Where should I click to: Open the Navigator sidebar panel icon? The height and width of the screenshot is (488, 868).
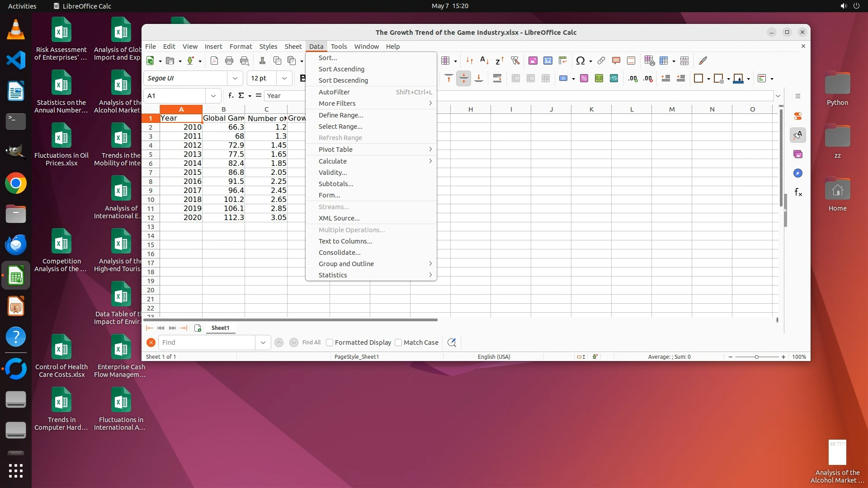coord(798,173)
